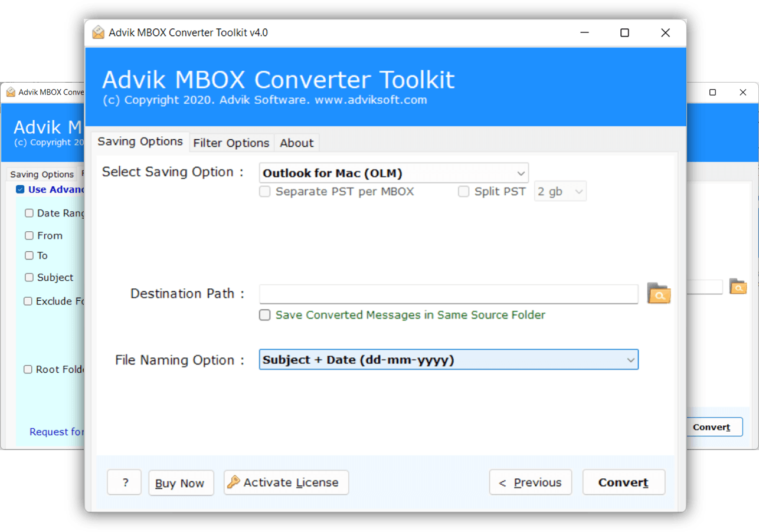Click Convert in the front window
The width and height of the screenshot is (759, 532).
tap(623, 482)
